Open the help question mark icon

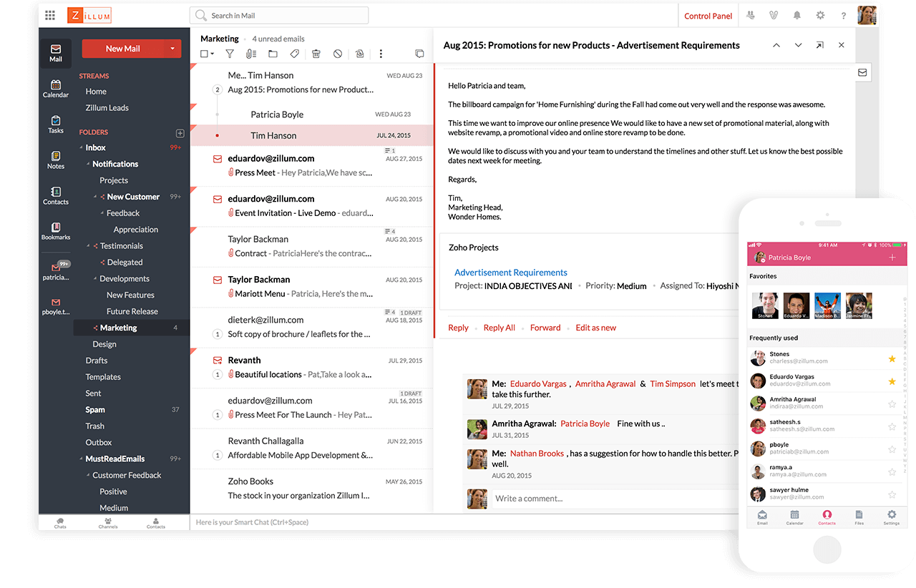(844, 16)
